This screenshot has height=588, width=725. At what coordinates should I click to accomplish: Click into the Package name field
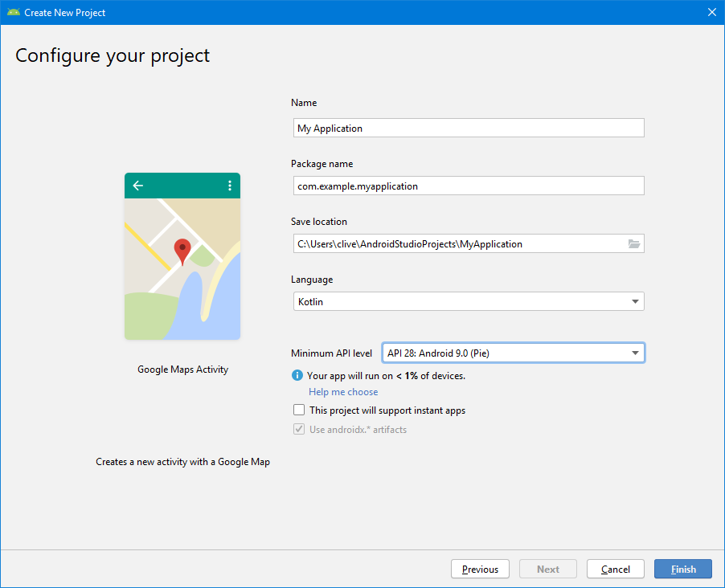467,186
